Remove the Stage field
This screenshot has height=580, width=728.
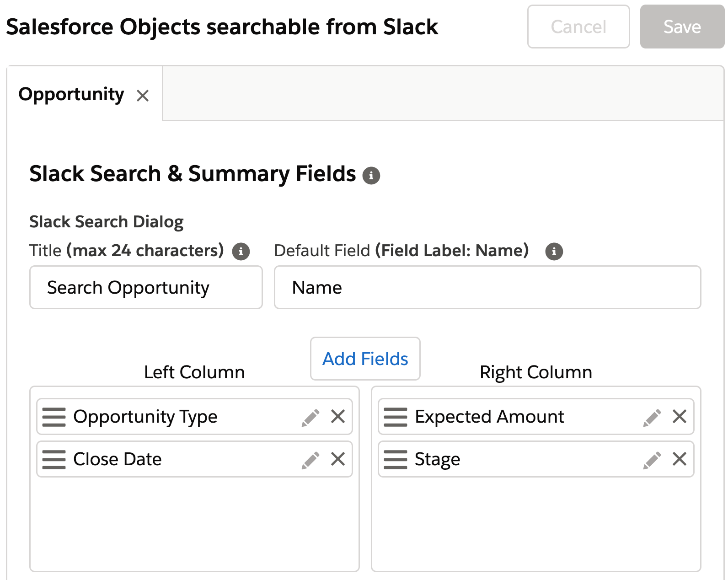point(680,459)
